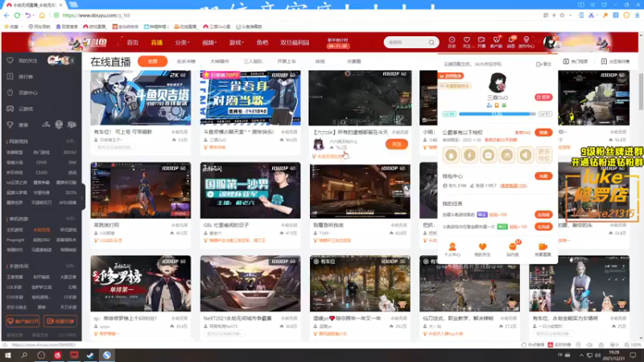Open the 创作中心 creator center icon
This screenshot has height=362, width=644.
[526, 42]
